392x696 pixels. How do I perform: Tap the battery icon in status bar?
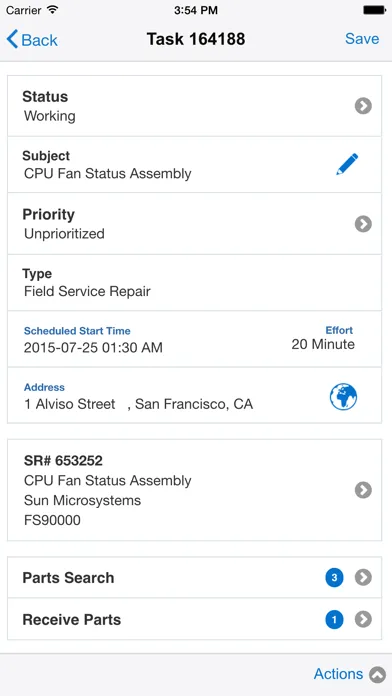(x=374, y=10)
